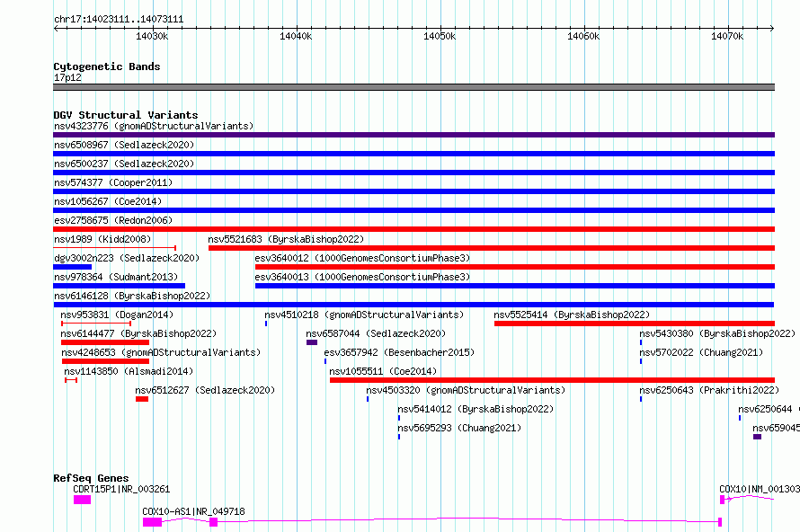Click the COX10|NM_001303 gene label
The image size is (800, 532).
click(x=760, y=489)
